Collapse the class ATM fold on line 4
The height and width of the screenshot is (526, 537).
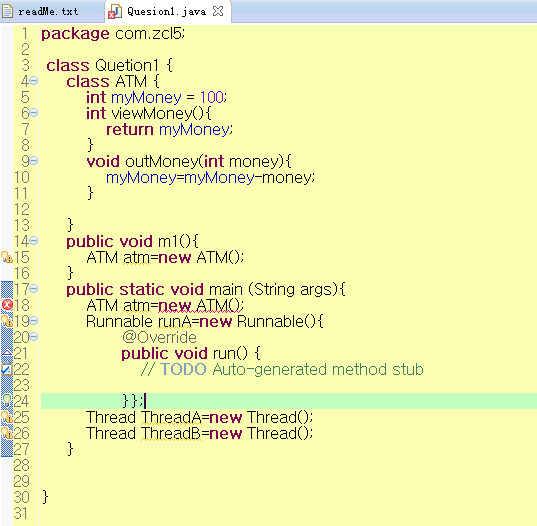pyautogui.click(x=34, y=81)
